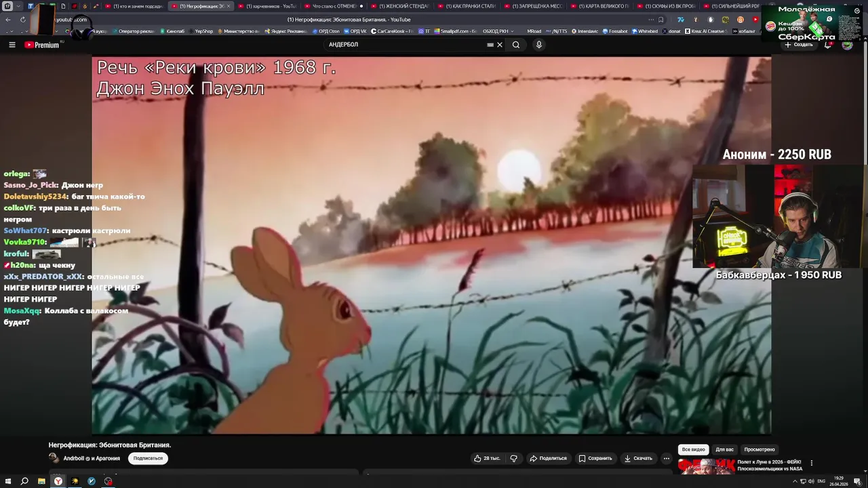The height and width of the screenshot is (488, 868).
Task: Select the Для вас chip
Action: tap(724, 449)
